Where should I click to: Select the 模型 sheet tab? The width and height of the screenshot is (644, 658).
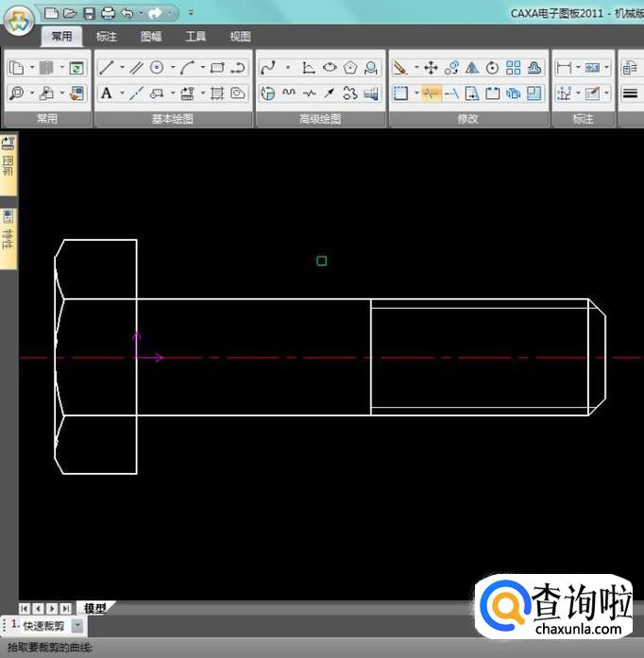click(94, 609)
